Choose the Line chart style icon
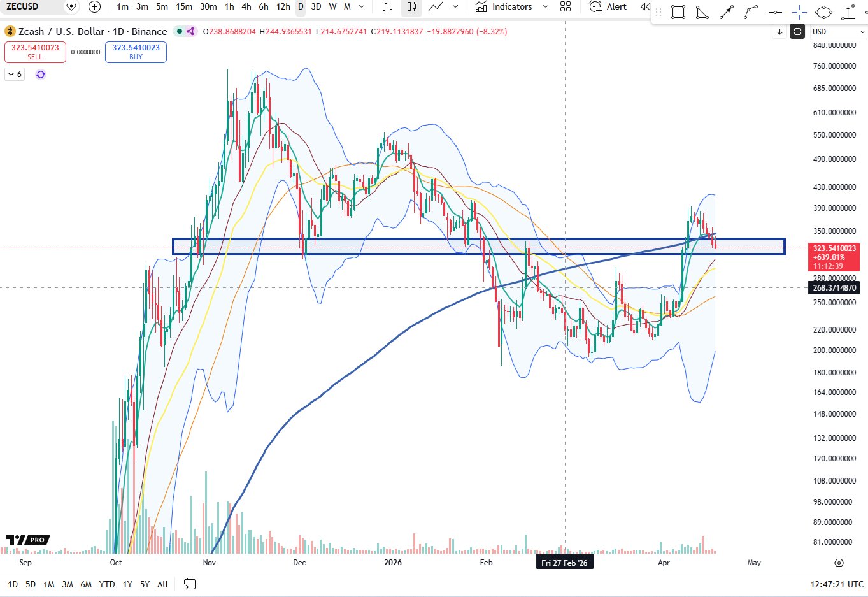This screenshot has height=597, width=868. pyautogui.click(x=436, y=6)
